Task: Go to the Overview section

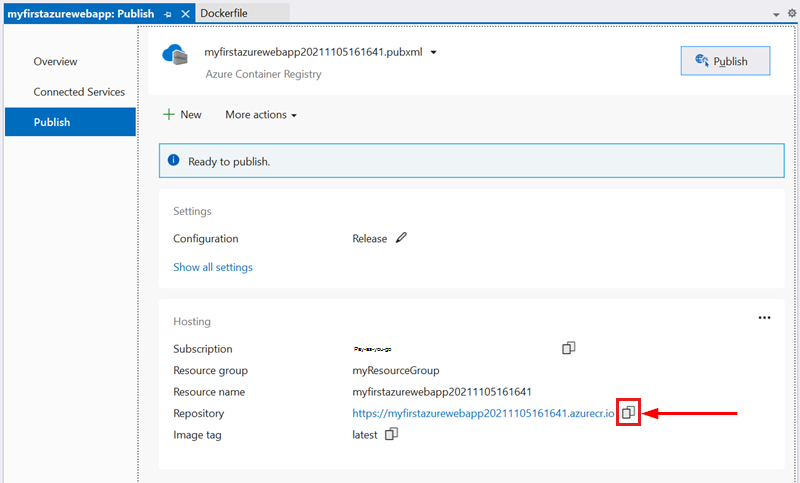Action: click(x=56, y=61)
